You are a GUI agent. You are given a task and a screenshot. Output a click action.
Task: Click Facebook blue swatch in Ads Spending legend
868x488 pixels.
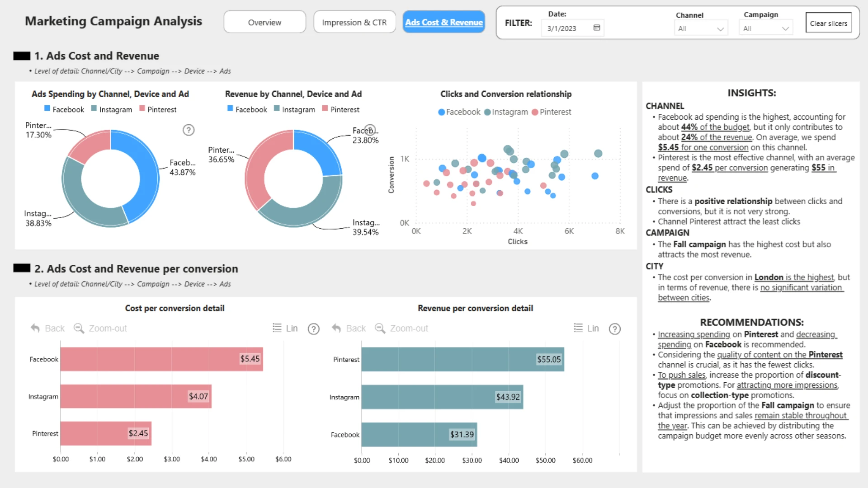click(x=47, y=108)
